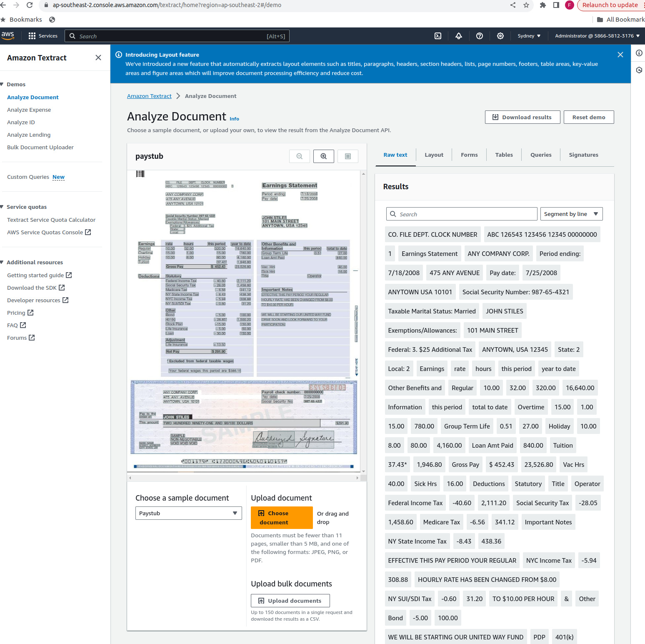Screen dimensions: 645x644
Task: Switch to the Queries tab
Action: click(x=541, y=155)
